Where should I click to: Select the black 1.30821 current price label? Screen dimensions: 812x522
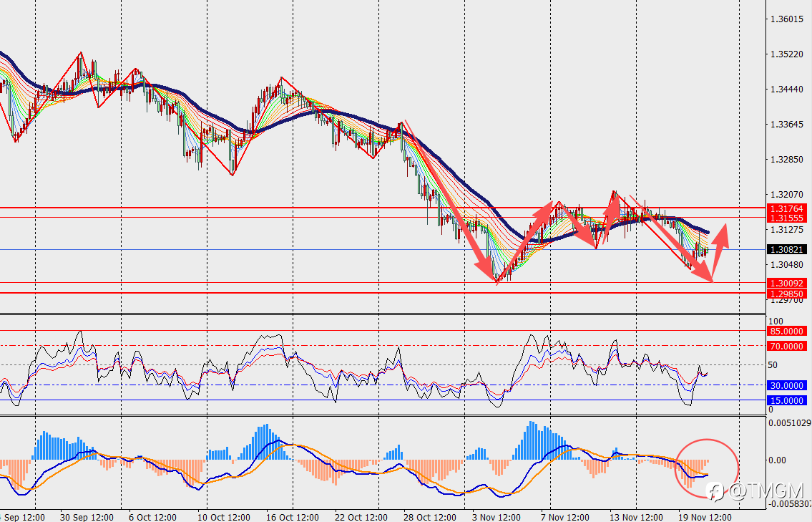coord(786,250)
